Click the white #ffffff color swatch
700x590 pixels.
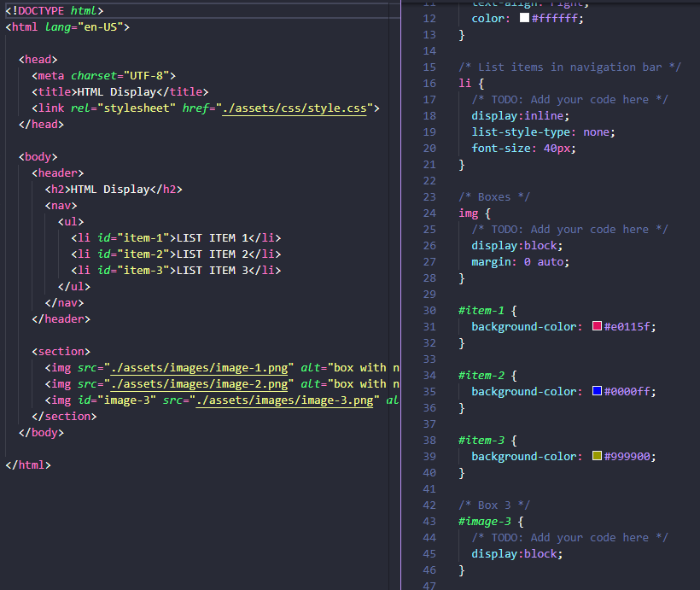pyautogui.click(x=524, y=18)
